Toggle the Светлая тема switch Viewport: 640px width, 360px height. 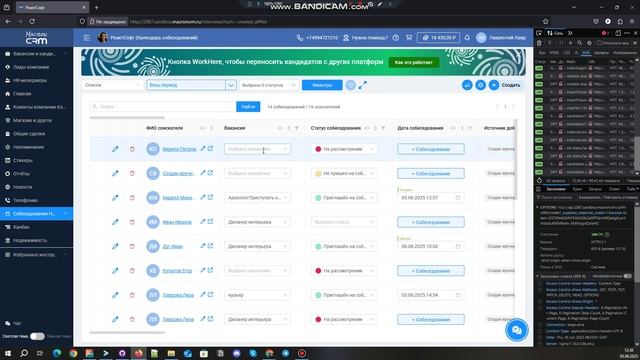coord(37,336)
